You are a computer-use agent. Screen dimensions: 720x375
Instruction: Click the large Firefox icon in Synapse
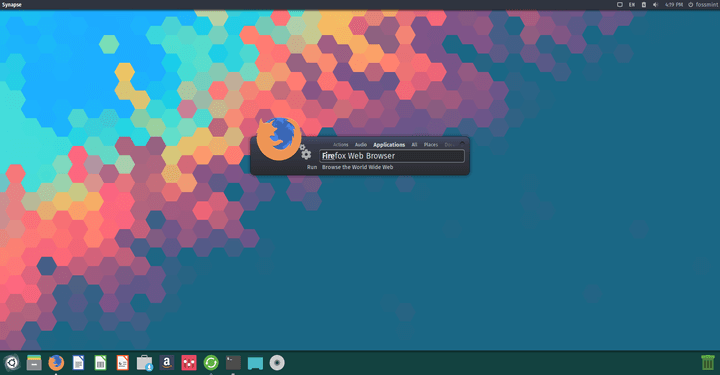pos(279,139)
